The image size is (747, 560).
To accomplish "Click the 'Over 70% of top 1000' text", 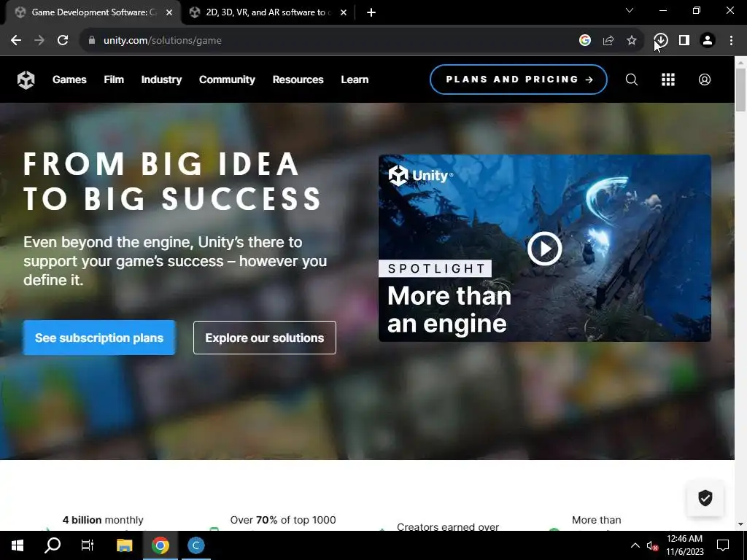I will 283,520.
